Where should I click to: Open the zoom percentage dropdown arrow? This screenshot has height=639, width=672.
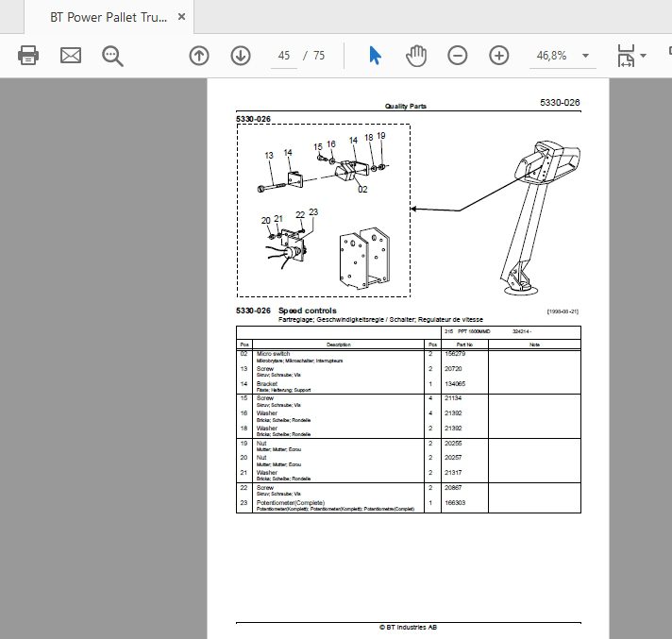[585, 56]
